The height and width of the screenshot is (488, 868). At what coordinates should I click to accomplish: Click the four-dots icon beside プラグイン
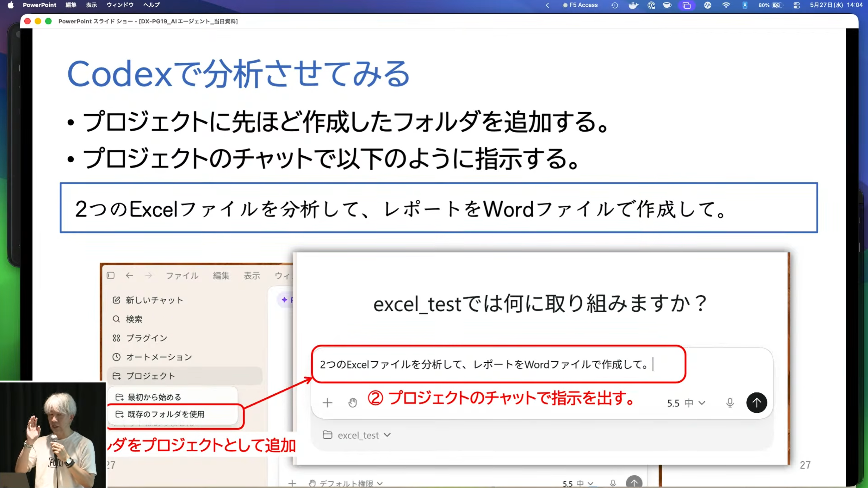[x=116, y=338]
